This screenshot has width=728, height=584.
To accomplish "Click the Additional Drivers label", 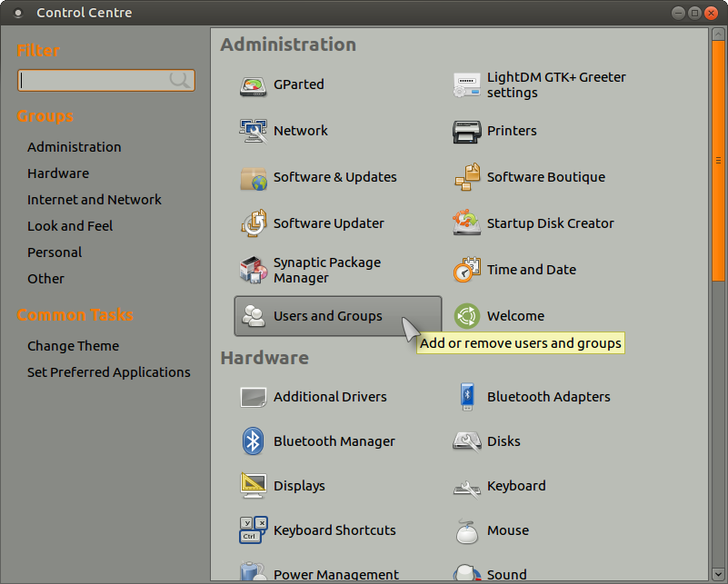I will [x=330, y=398].
